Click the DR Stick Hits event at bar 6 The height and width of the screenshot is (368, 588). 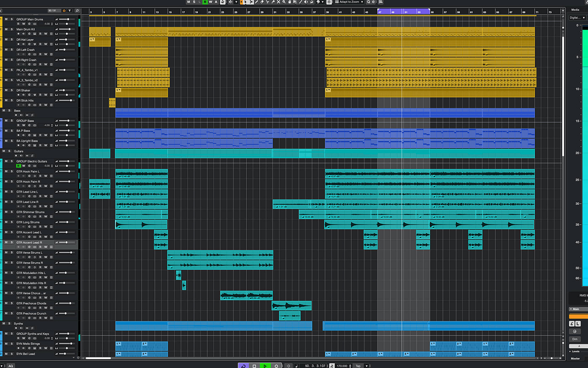112,103
